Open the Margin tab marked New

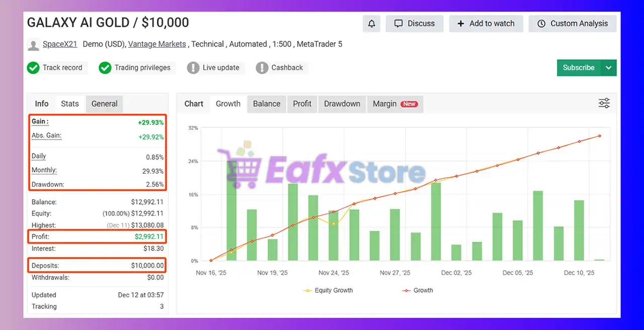click(394, 104)
